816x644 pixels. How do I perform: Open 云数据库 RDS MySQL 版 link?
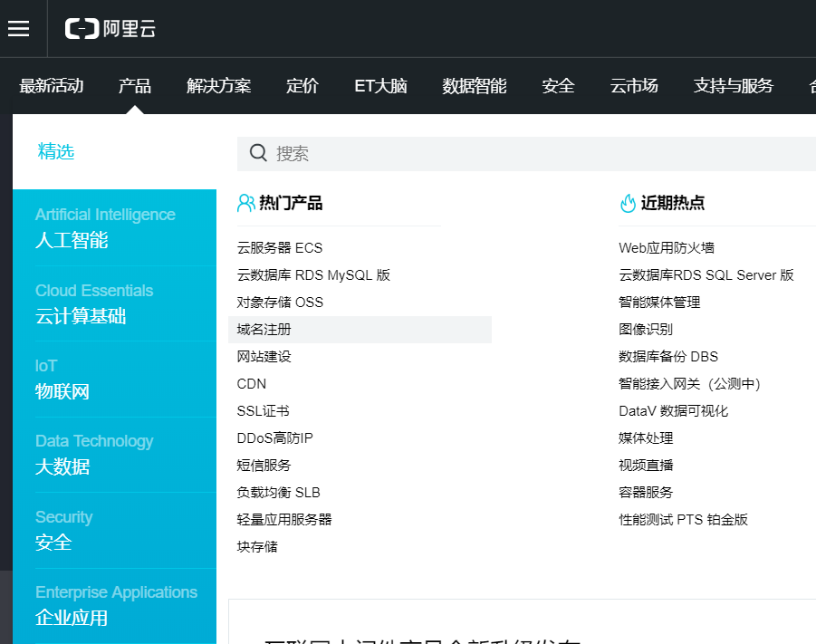(313, 274)
